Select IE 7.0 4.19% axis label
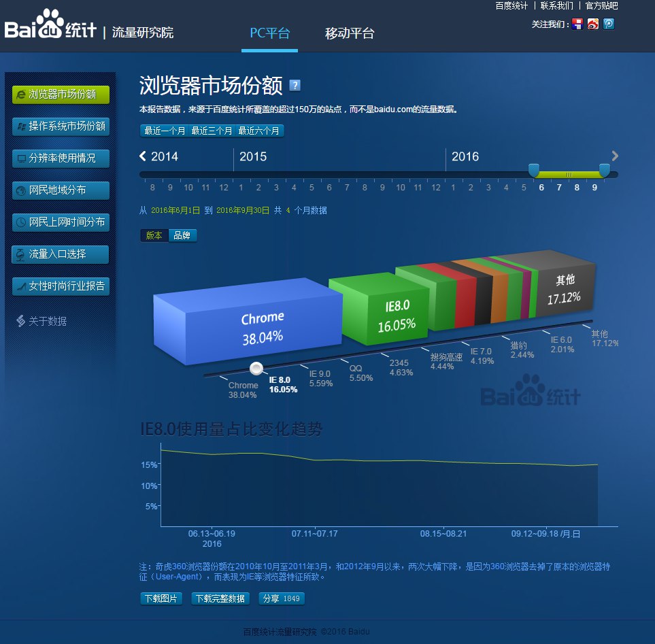The image size is (655, 644). coord(482,356)
